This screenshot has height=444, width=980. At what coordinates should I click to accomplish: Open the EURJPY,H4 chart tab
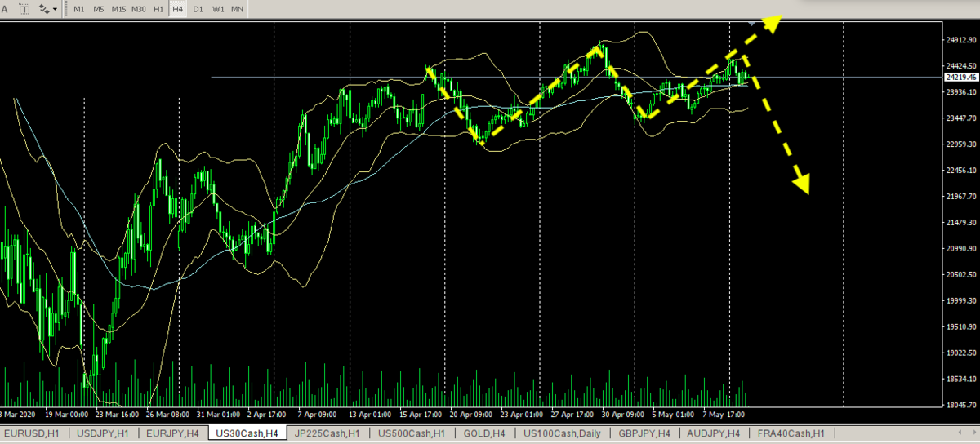point(171,433)
